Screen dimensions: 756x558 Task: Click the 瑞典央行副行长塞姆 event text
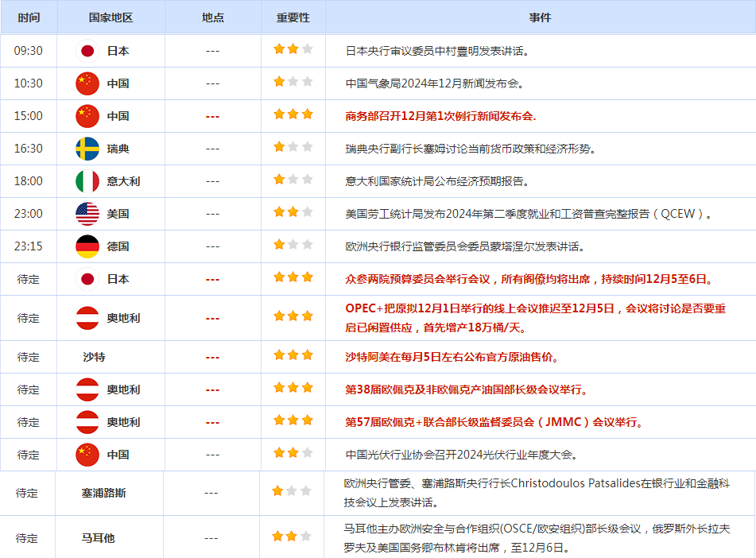point(471,149)
